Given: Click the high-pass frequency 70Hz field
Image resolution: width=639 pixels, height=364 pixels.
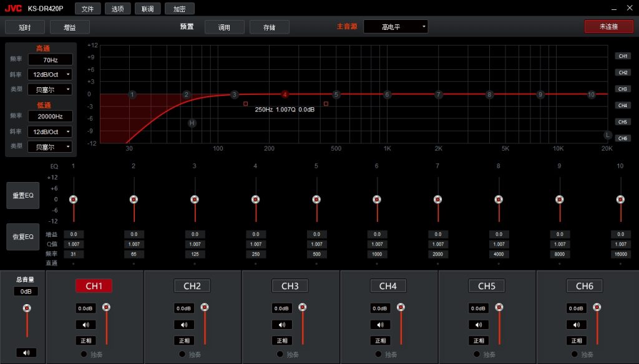Looking at the screenshot, I should pyautogui.click(x=50, y=60).
